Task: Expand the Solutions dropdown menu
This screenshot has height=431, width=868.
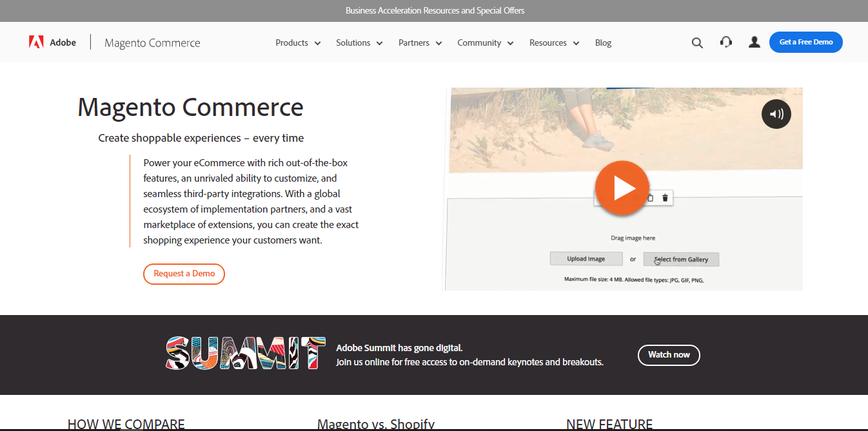Action: [359, 43]
